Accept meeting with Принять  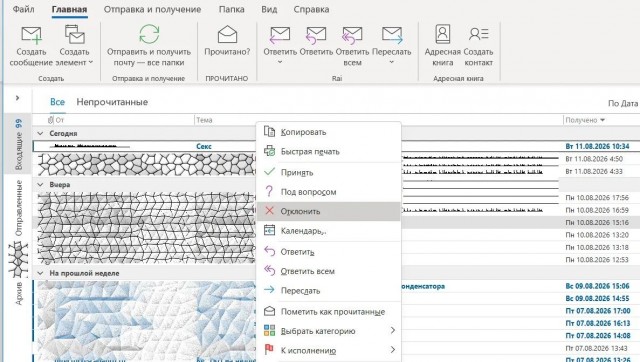click(329, 173)
